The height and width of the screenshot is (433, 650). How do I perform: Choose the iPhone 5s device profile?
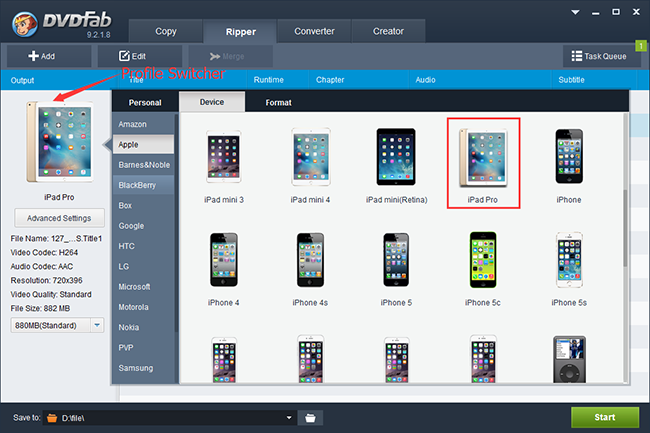pyautogui.click(x=569, y=259)
